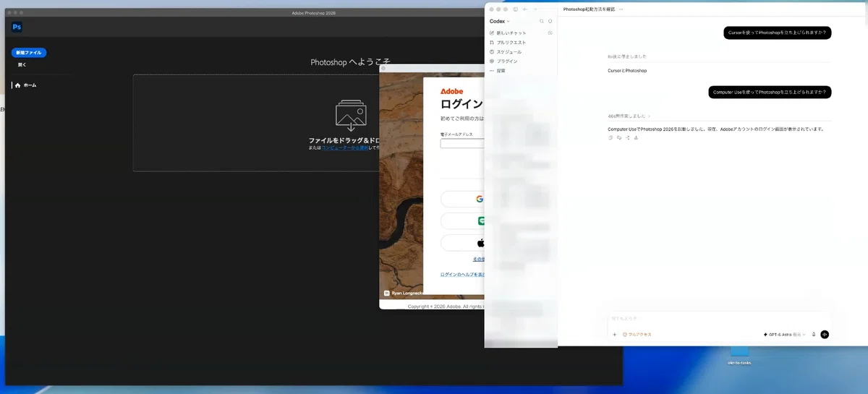Click the second icon under the last reply
868x394 pixels.
coord(619,137)
